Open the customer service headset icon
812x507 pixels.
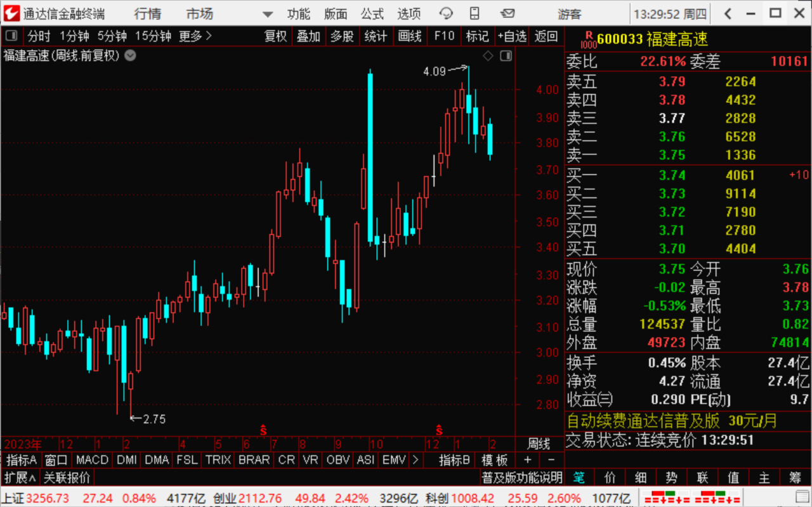pyautogui.click(x=447, y=13)
